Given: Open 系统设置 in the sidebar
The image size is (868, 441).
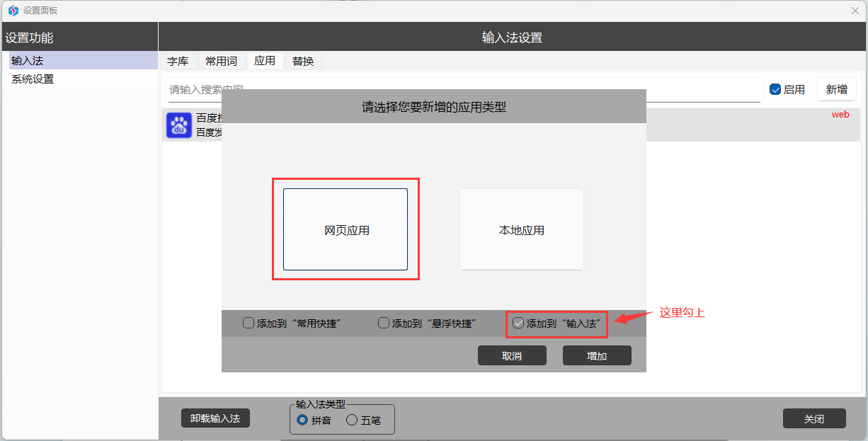Looking at the screenshot, I should 33,79.
